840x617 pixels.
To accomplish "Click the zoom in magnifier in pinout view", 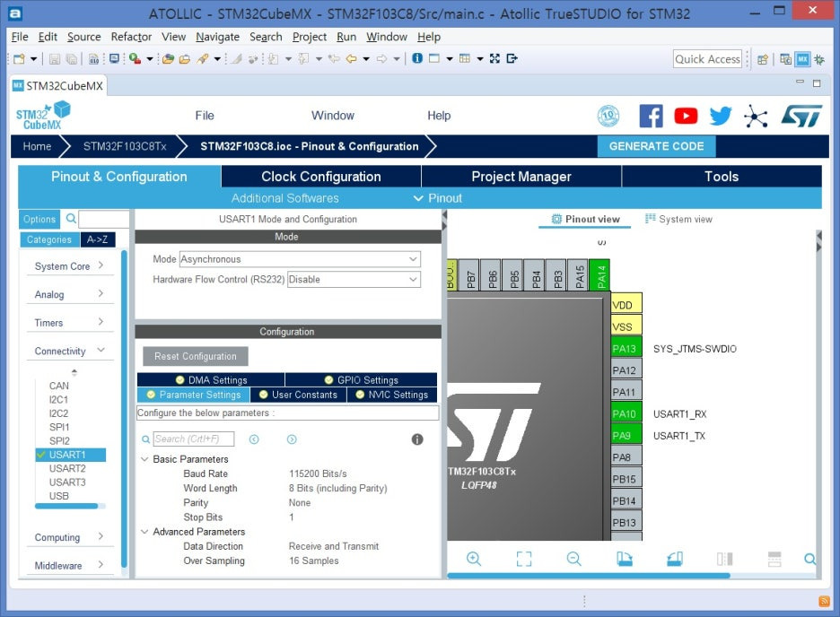I will click(474, 560).
